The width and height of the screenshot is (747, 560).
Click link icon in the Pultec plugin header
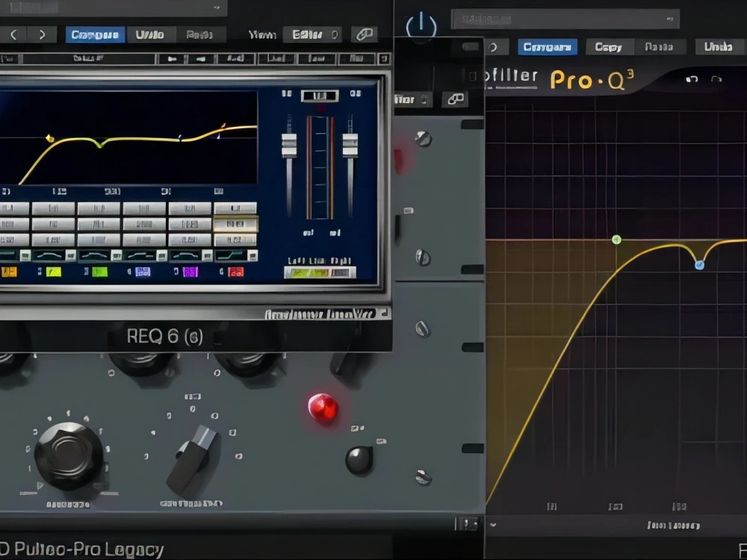pos(455,99)
